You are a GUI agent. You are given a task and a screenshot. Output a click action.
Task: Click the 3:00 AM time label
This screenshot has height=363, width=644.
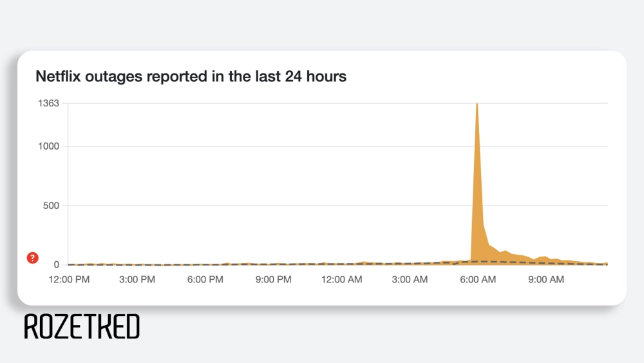410,280
